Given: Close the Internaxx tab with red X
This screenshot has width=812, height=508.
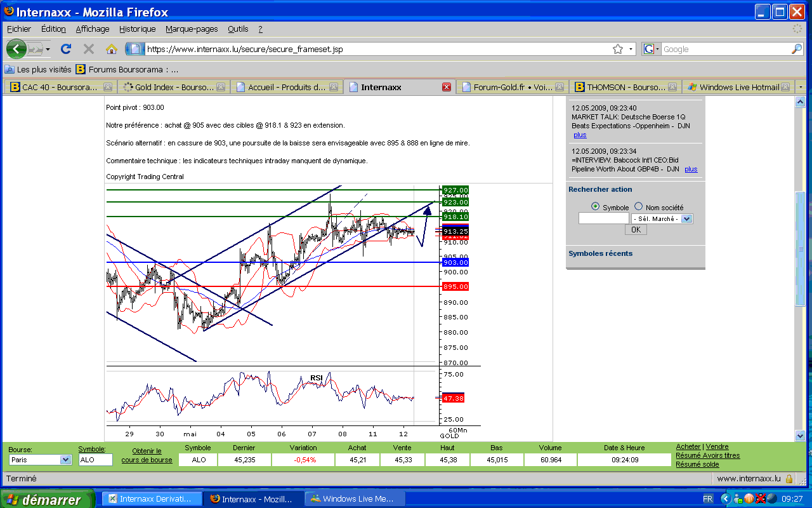Looking at the screenshot, I should (x=447, y=87).
